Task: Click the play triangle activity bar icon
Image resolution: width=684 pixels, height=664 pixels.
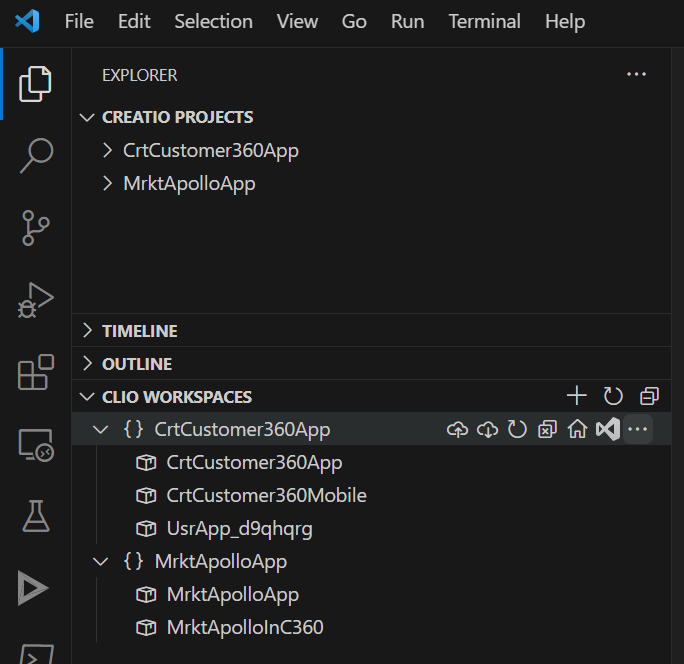Action: 33,588
